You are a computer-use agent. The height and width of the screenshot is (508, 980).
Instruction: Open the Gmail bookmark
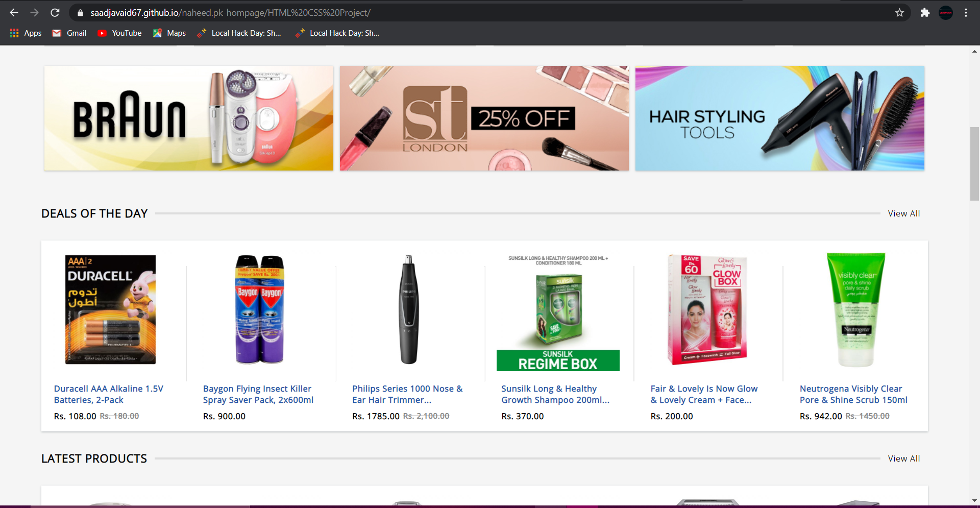coord(69,33)
